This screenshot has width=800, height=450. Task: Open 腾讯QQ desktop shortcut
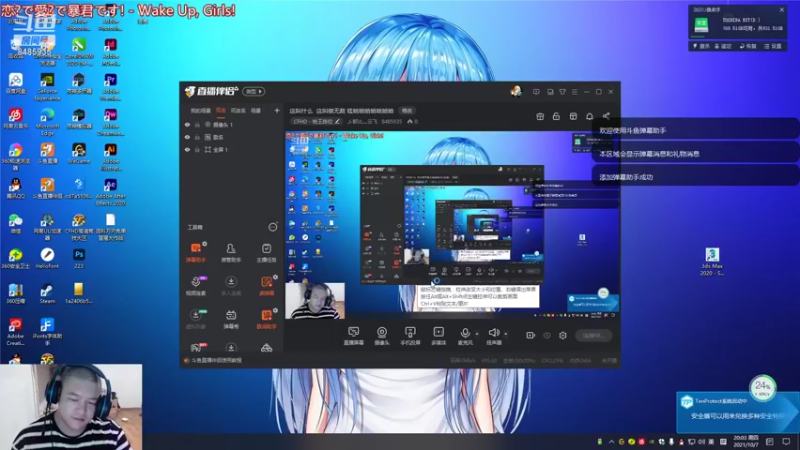[x=15, y=188]
